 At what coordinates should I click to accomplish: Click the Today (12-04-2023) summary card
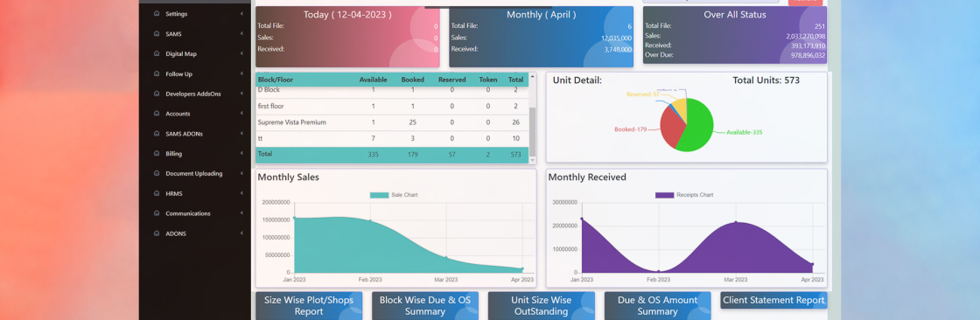tap(347, 37)
